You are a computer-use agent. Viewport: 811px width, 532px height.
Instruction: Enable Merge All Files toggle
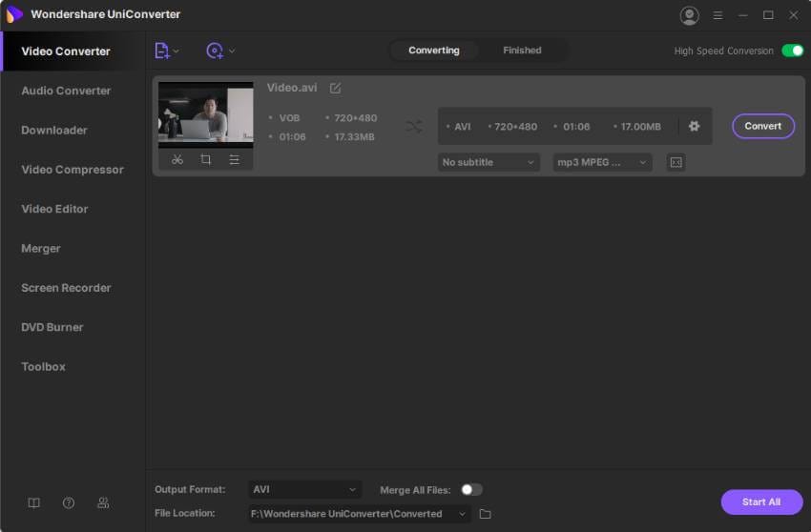(x=471, y=490)
